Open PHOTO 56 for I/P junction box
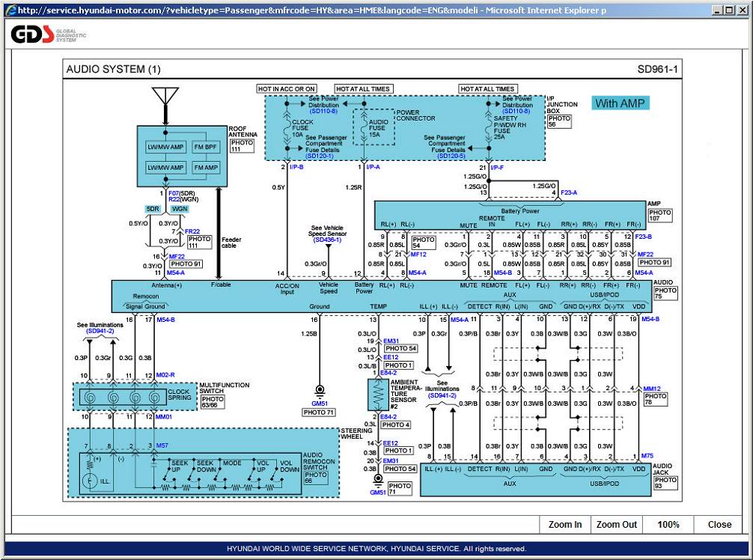This screenshot has width=753, height=560. tap(559, 121)
